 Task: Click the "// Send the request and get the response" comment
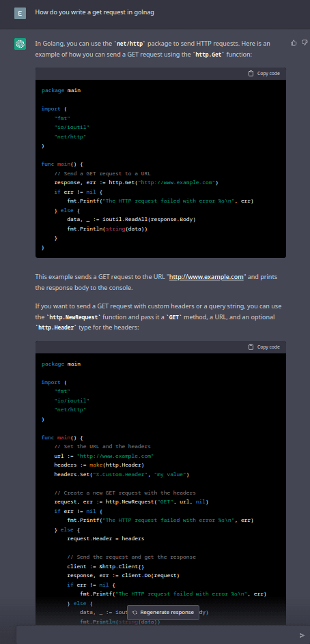[132, 557]
